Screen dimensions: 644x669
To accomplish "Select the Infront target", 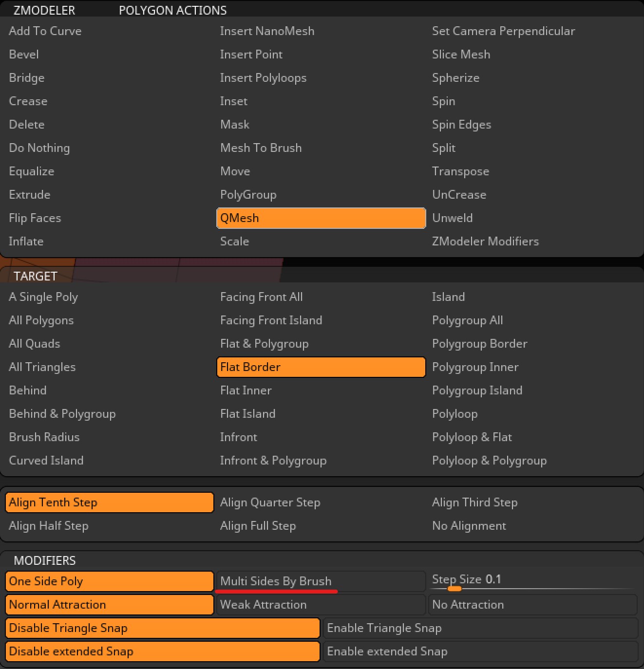I will click(238, 437).
